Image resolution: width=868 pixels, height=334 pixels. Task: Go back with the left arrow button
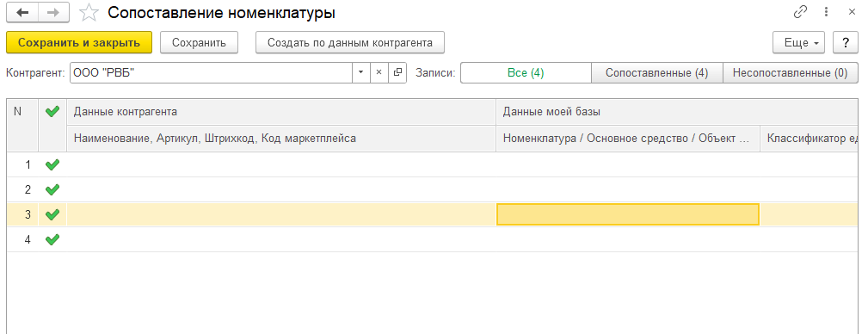click(23, 13)
